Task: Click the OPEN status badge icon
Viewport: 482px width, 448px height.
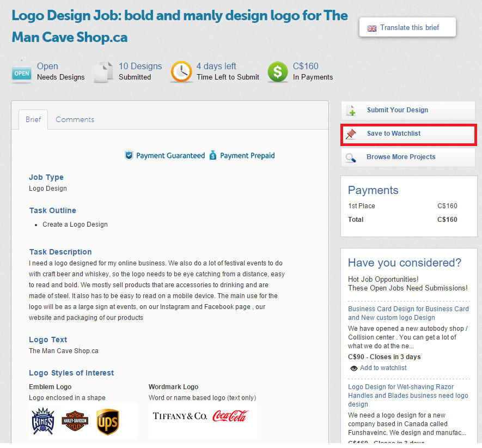Action: point(22,72)
